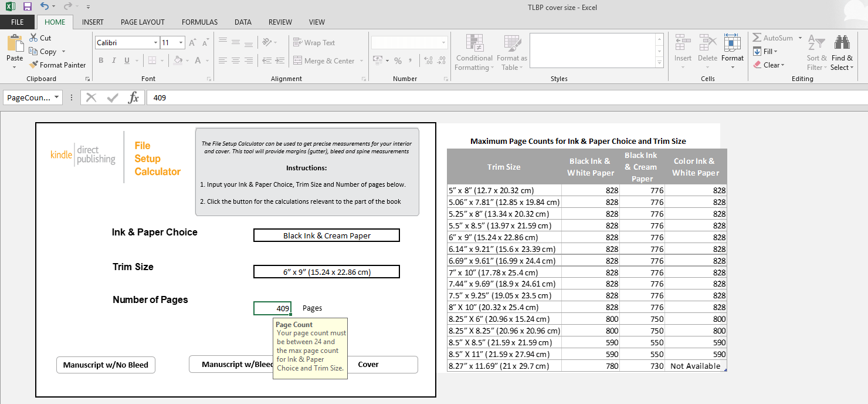Decrease the cell indent
868x404 pixels.
pos(267,60)
